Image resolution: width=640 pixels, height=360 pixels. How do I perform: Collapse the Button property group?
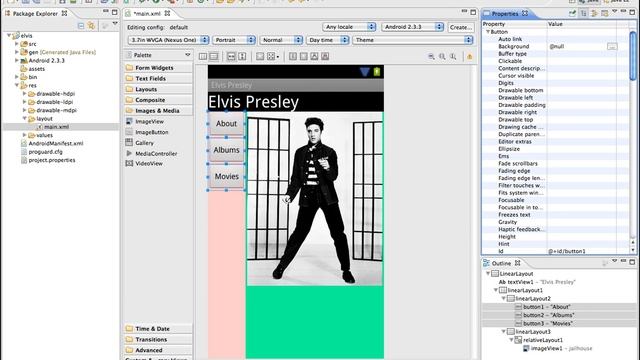tap(488, 31)
